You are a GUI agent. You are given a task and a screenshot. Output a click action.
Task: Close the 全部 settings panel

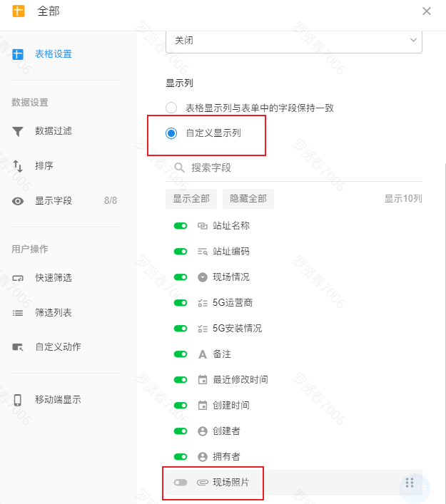coord(427,11)
